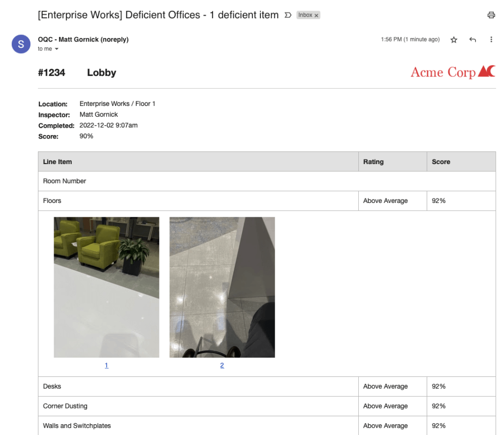Click the Rating column header

coord(373,162)
